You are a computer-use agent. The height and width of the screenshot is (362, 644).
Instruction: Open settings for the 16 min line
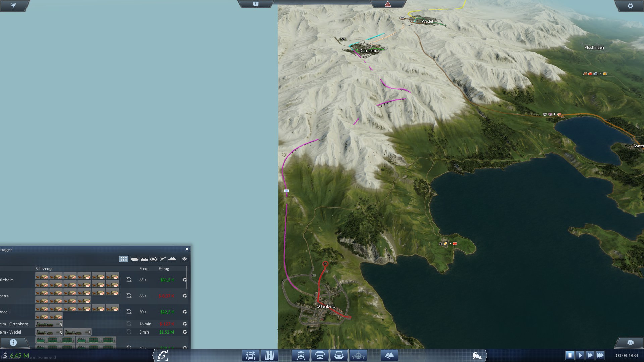click(x=184, y=324)
